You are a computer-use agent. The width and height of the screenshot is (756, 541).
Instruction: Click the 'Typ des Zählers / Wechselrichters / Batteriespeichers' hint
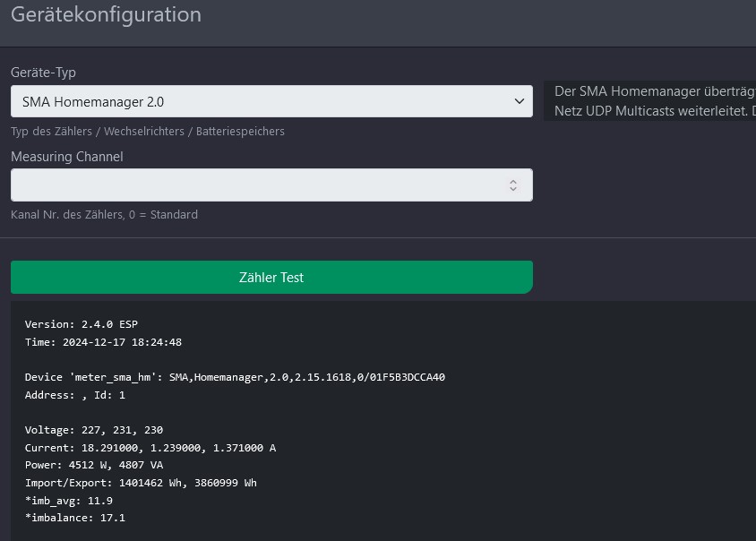point(148,131)
